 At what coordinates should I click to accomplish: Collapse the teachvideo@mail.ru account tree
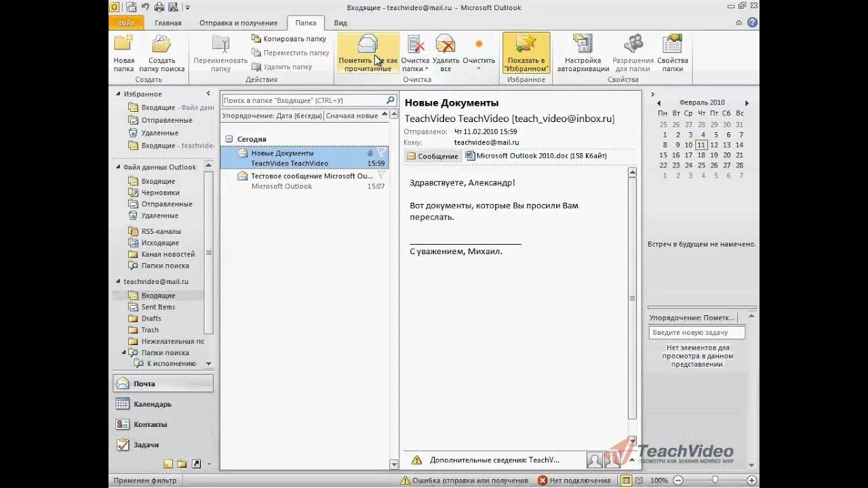point(118,281)
